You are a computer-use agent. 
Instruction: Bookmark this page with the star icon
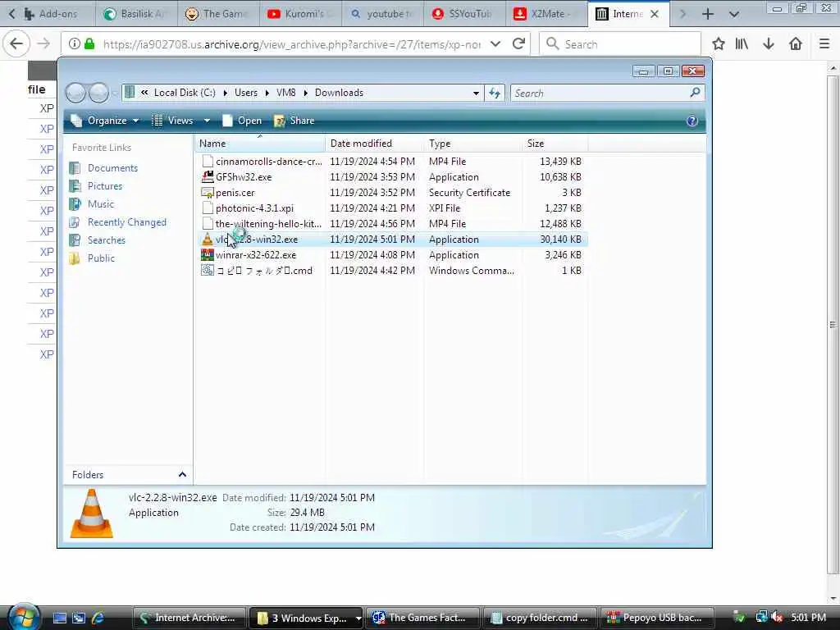click(719, 44)
